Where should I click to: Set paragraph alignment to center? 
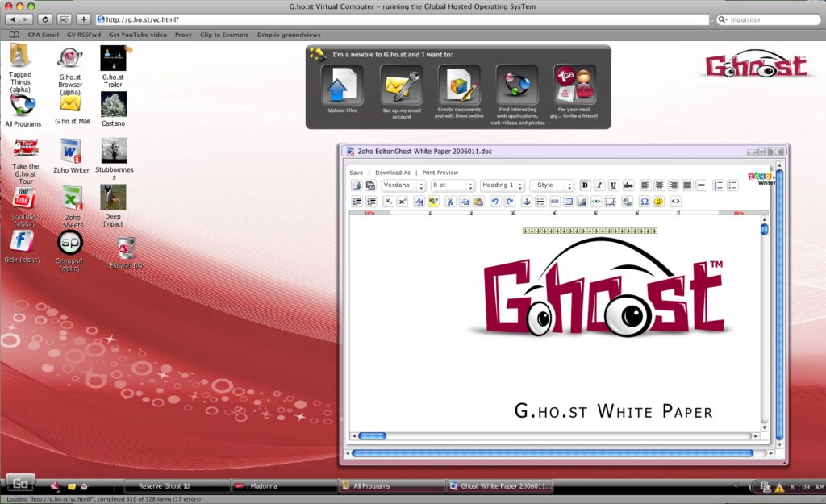tap(659, 185)
